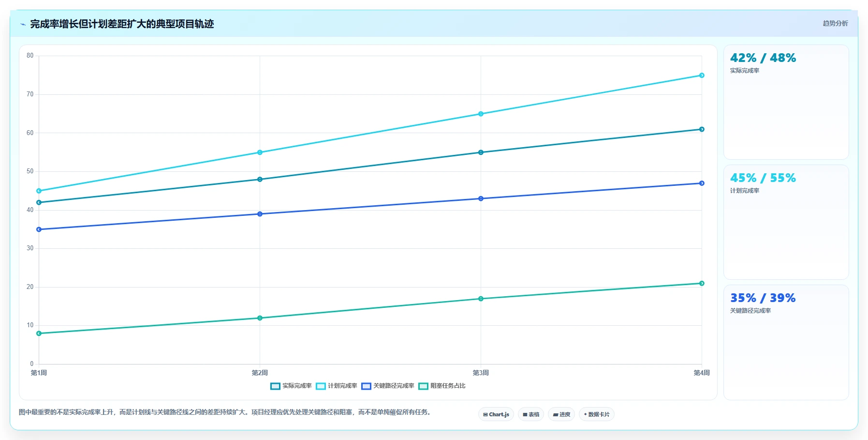Click the 趋势分析 tag in the header
The image size is (868, 440).
pyautogui.click(x=835, y=23)
